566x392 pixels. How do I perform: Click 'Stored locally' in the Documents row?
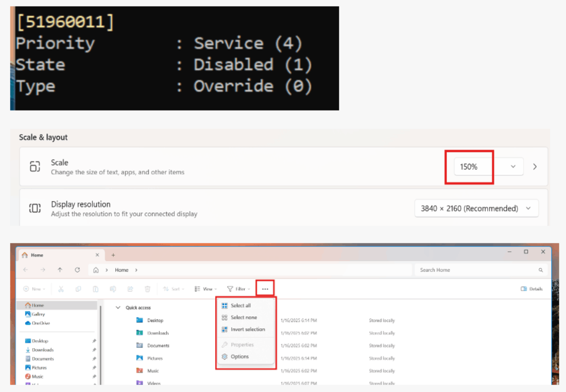pyautogui.click(x=382, y=346)
